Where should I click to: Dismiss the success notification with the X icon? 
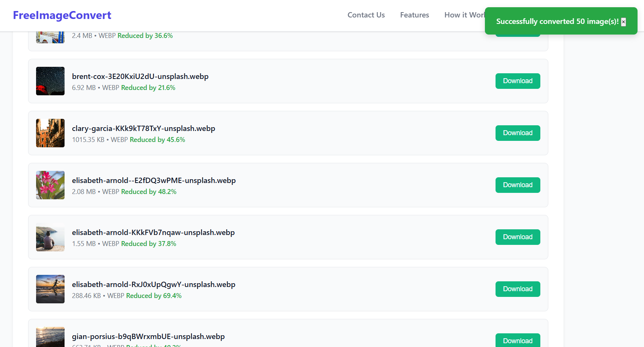pos(623,22)
